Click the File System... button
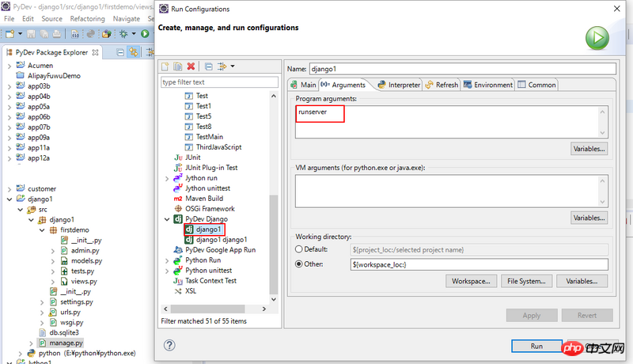 click(526, 281)
